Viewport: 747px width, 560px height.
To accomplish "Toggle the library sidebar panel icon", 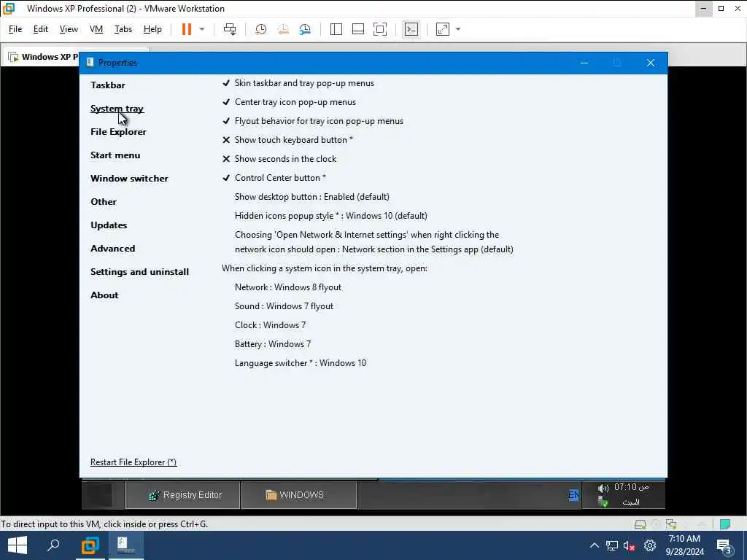I will (x=336, y=29).
